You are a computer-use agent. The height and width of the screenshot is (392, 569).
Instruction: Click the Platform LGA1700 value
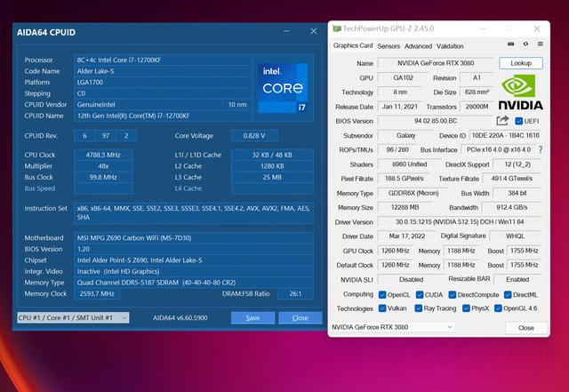[162, 83]
